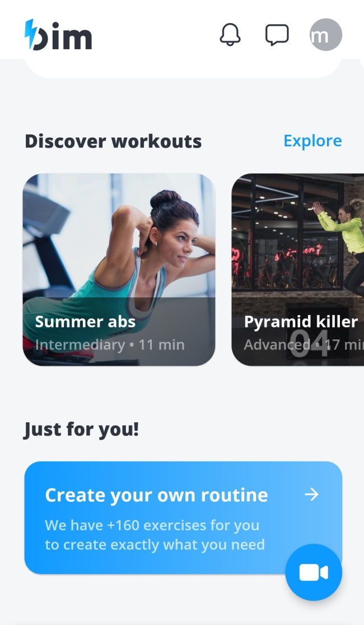Click the Intermediary 11 min label

110,345
